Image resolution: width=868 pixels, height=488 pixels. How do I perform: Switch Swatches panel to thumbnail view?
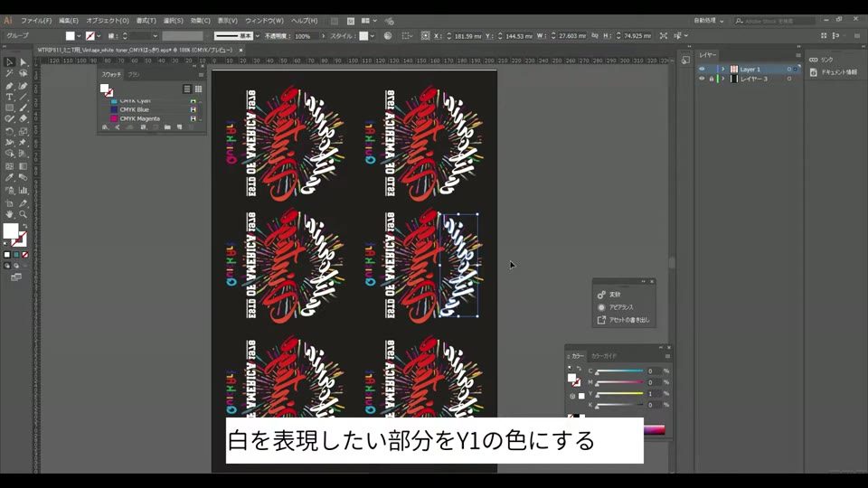click(198, 89)
